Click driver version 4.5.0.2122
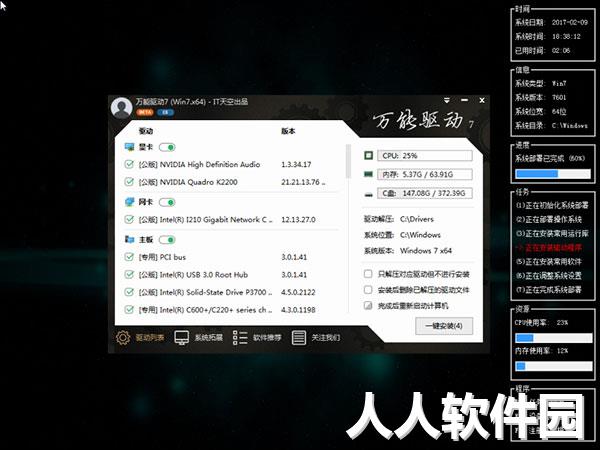 coord(298,292)
